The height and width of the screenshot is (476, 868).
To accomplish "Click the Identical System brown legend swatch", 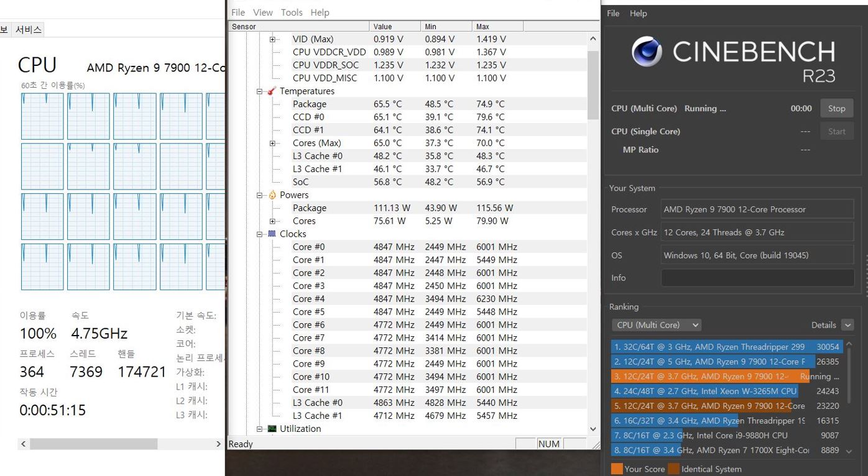I will click(673, 469).
